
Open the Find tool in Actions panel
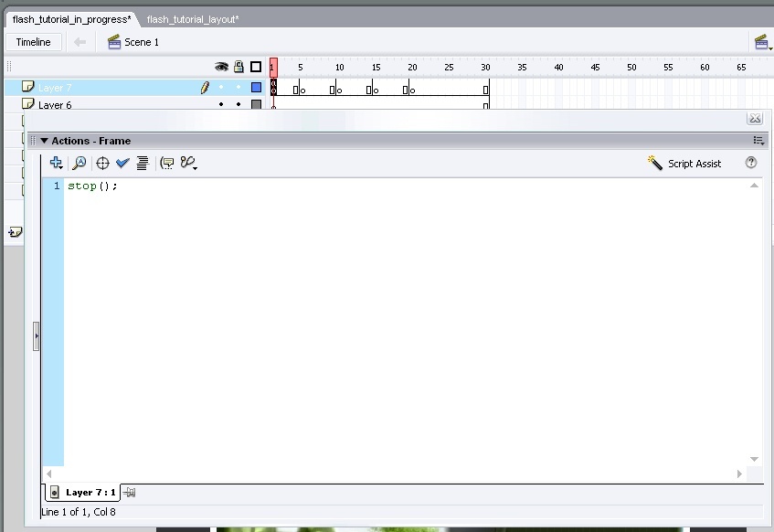pyautogui.click(x=80, y=163)
